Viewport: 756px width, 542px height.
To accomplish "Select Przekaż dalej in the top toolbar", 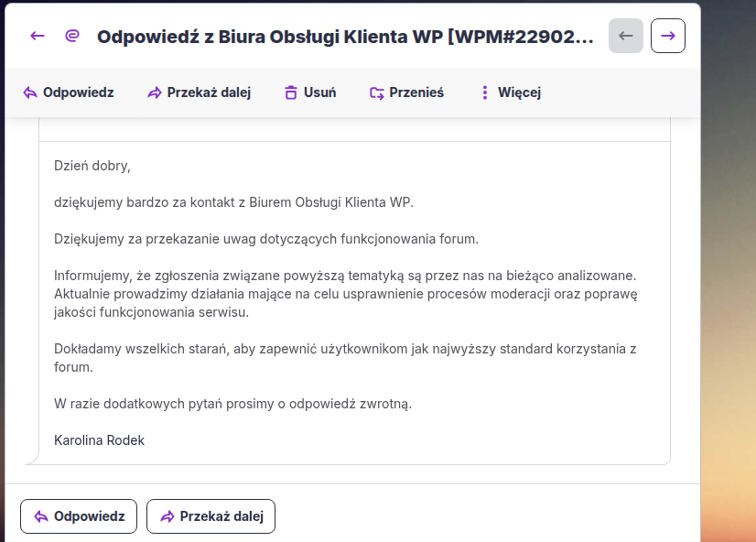I will point(209,92).
